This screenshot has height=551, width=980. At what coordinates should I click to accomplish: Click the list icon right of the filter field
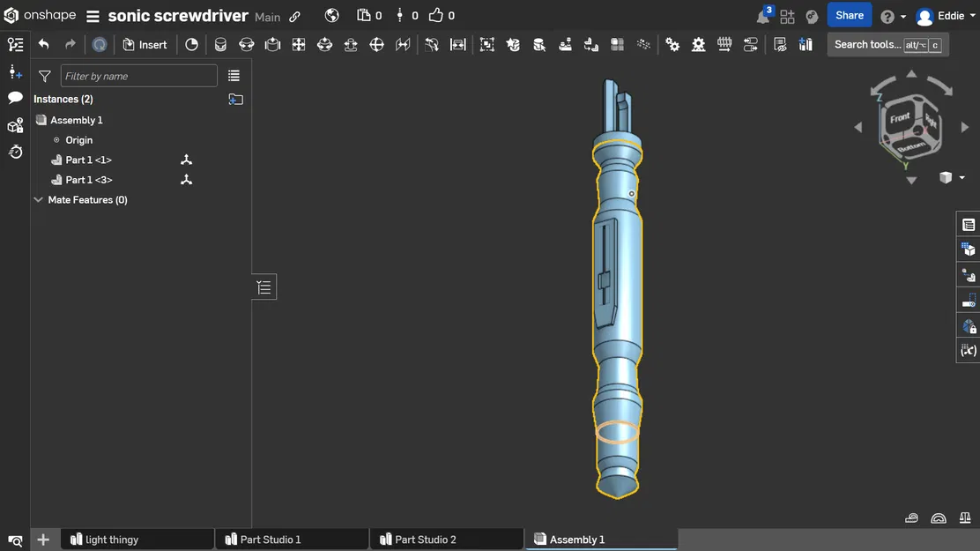click(x=234, y=76)
